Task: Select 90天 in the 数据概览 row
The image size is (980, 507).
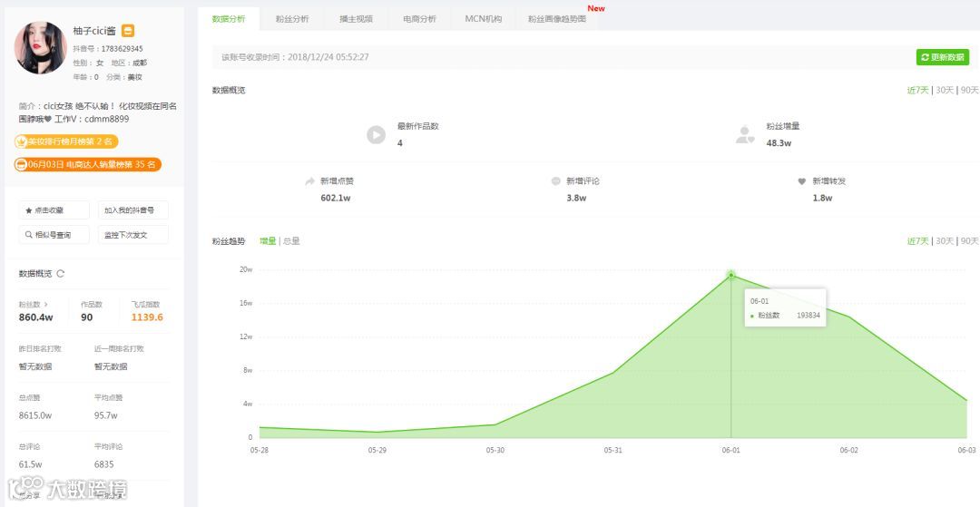Action: pos(969,90)
